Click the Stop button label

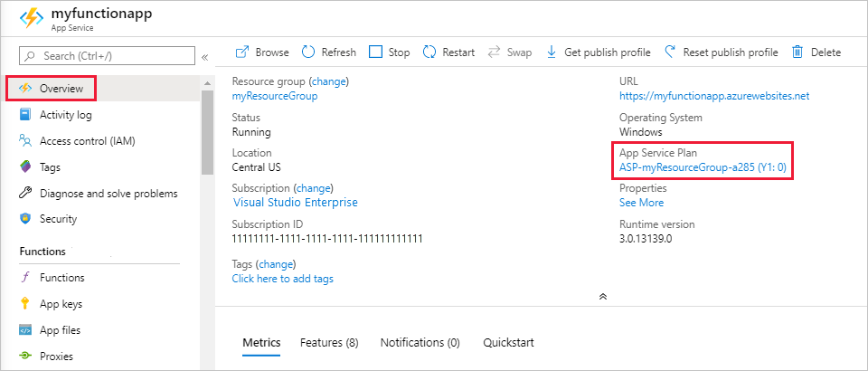pyautogui.click(x=399, y=52)
